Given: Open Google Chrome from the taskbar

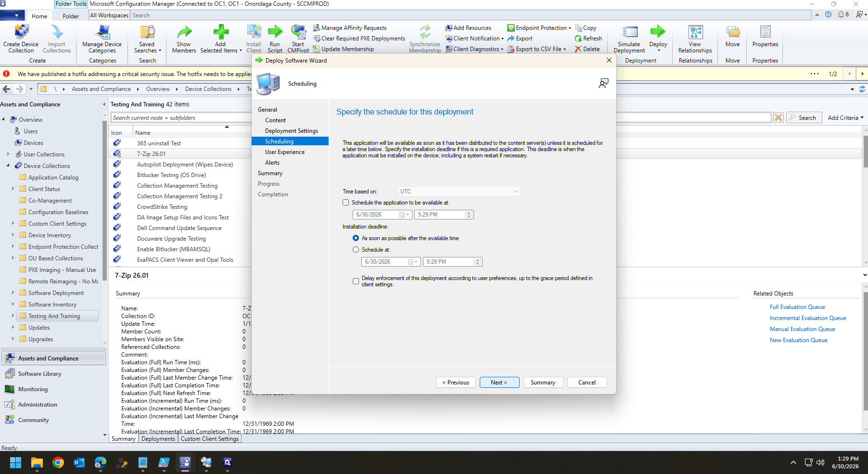Looking at the screenshot, I should point(58,462).
